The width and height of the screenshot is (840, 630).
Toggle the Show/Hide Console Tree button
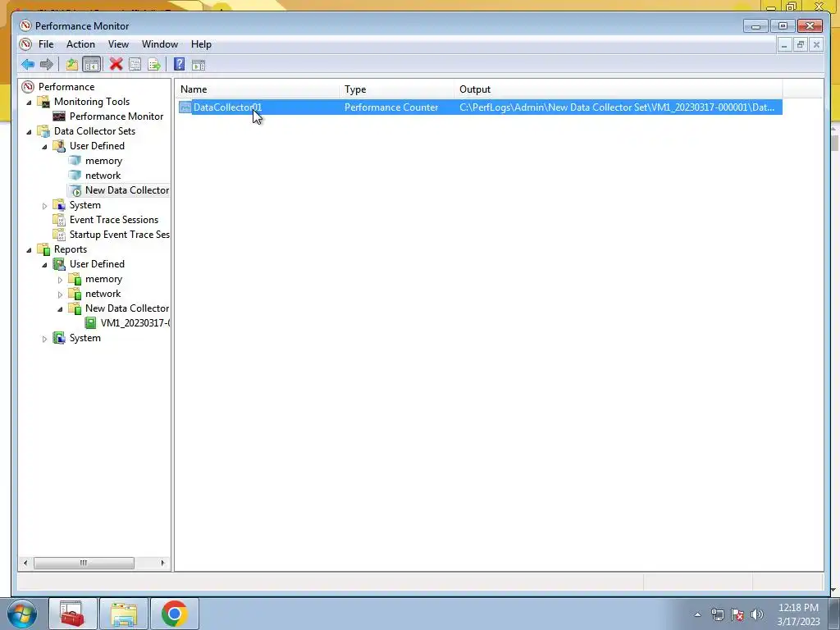click(92, 65)
